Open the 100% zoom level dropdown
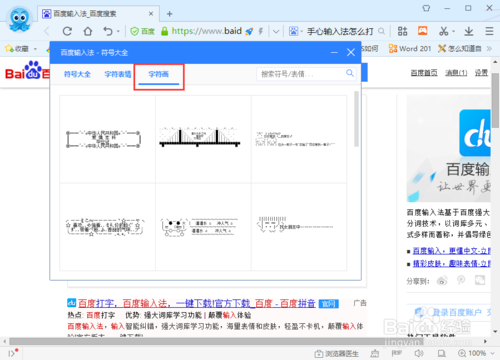This screenshot has height=360, width=500. pos(477,353)
